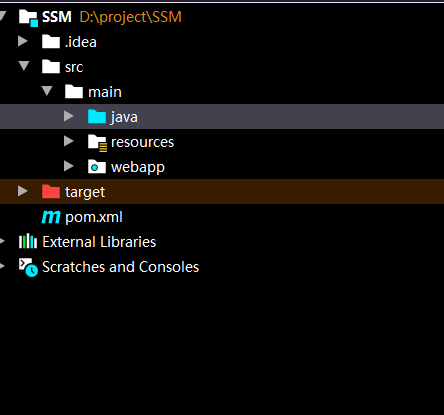Click the Scratches and Consoles icon
Viewport: 444px width, 415px height.
click(x=28, y=267)
